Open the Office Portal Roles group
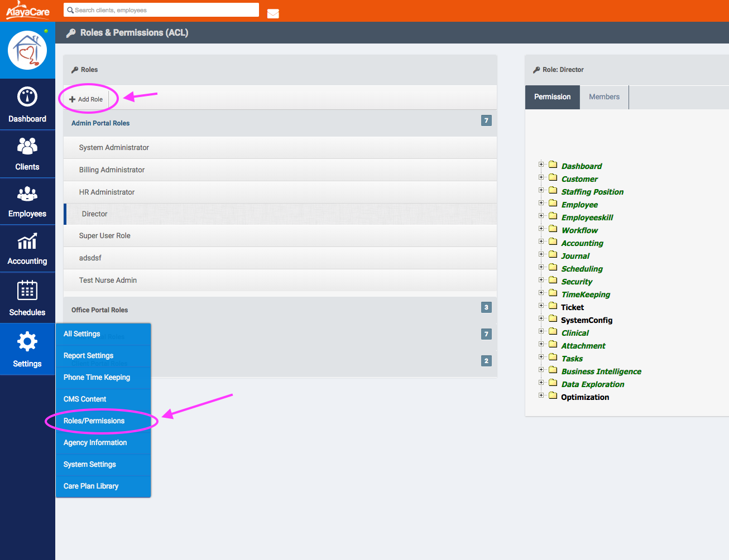 tap(100, 310)
